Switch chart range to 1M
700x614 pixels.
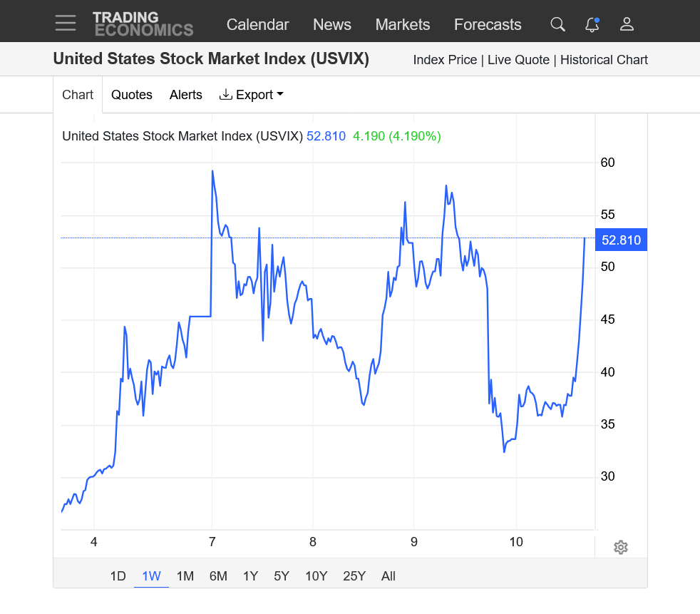pyautogui.click(x=185, y=576)
